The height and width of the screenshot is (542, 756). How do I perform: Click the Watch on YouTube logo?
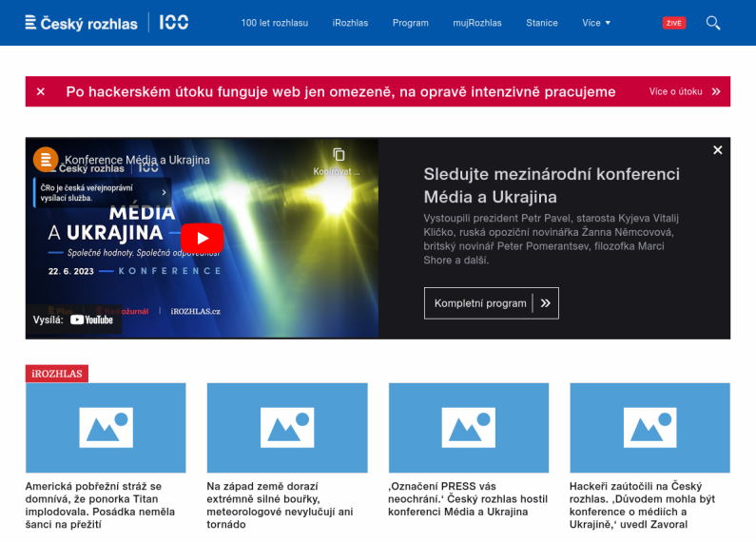91,319
